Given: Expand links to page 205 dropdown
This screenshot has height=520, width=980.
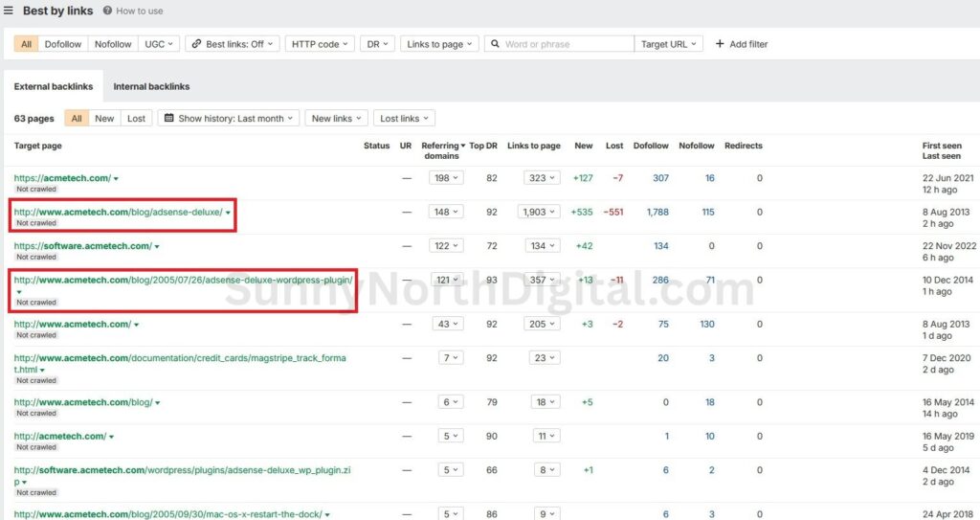Looking at the screenshot, I should pyautogui.click(x=542, y=324).
